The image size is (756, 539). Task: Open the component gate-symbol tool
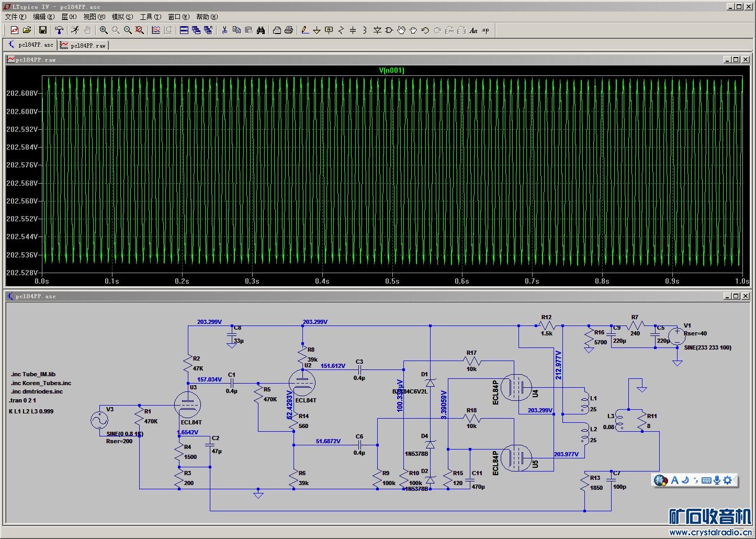click(389, 30)
